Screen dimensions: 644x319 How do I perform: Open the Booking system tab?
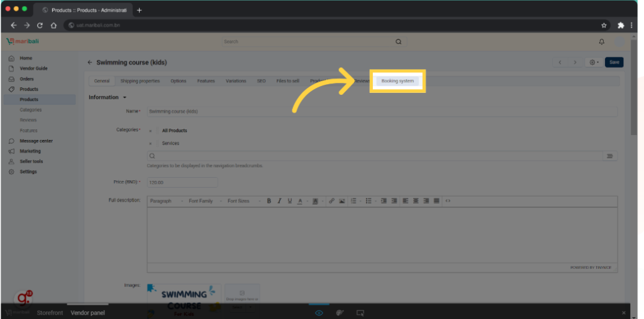coord(397,81)
